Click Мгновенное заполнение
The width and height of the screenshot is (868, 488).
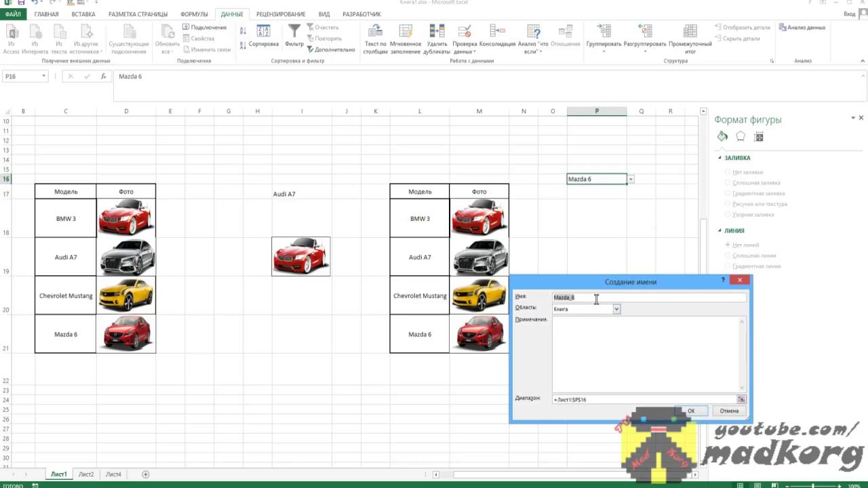[x=405, y=39]
